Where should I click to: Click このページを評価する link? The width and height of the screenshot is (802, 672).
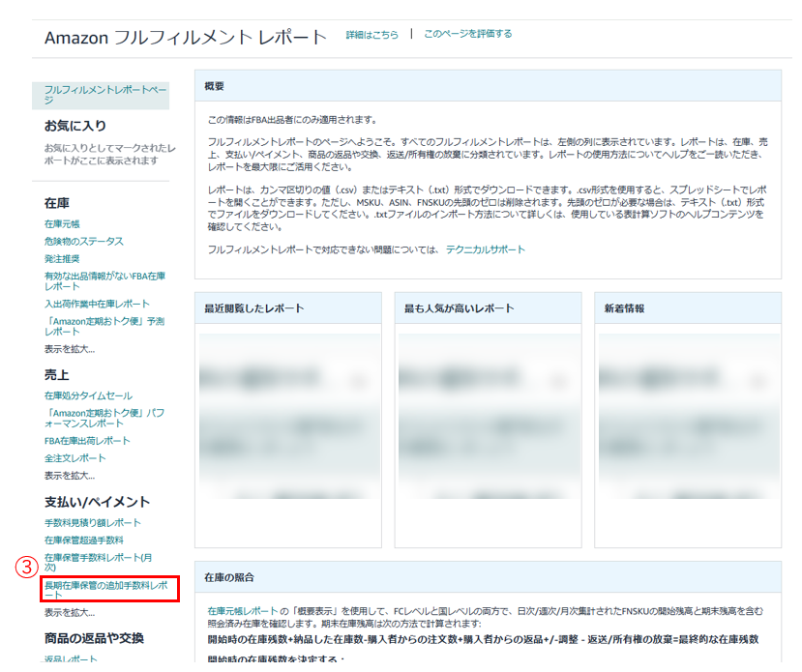(468, 34)
